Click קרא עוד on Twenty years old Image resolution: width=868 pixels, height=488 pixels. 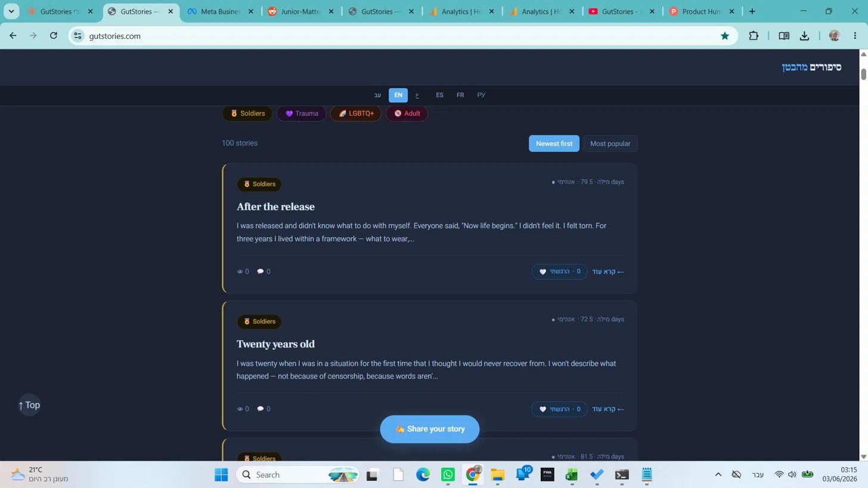tap(608, 409)
